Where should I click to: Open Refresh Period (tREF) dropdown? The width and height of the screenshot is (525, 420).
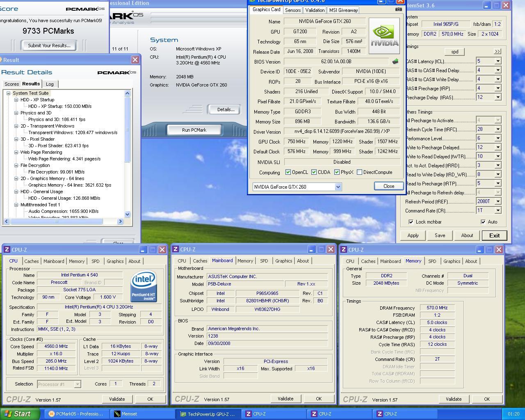pos(498,201)
